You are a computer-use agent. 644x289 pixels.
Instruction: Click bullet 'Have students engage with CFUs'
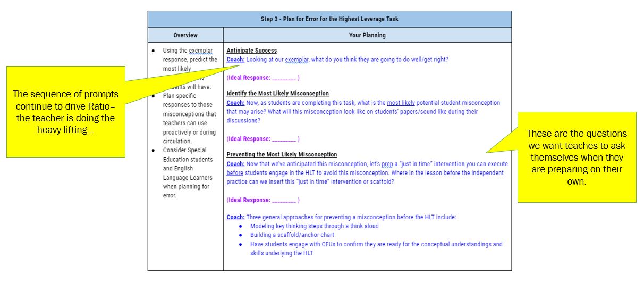click(x=376, y=249)
